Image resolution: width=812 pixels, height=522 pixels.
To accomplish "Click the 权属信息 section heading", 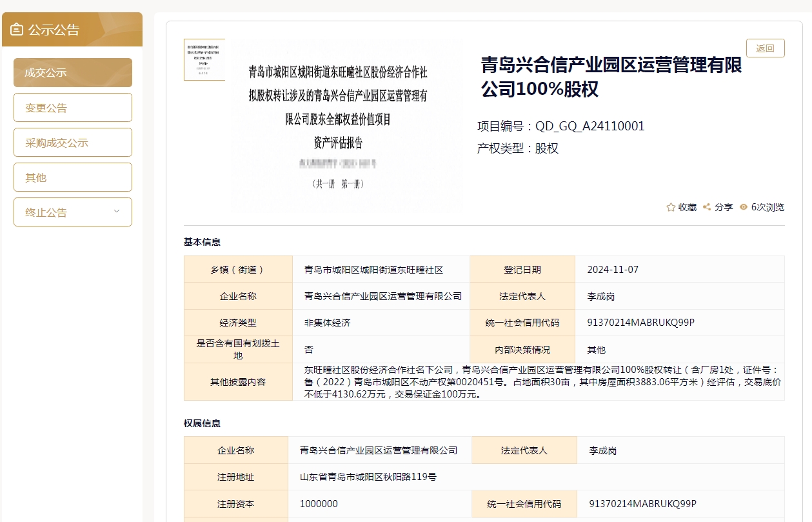I will [202, 423].
